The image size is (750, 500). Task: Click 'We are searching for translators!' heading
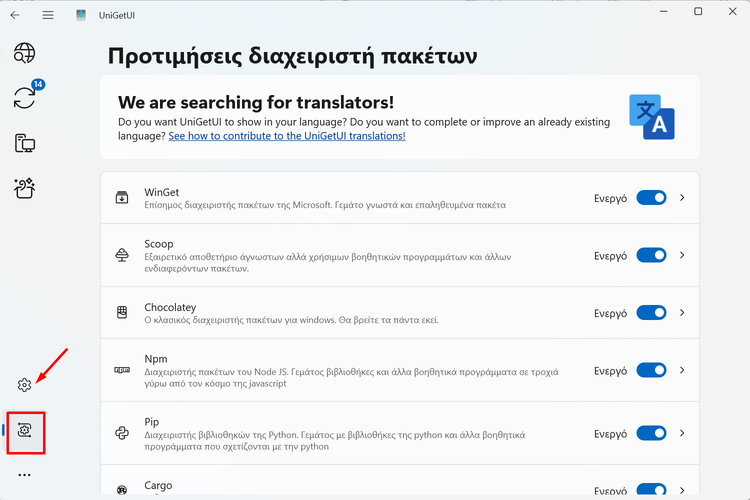click(x=256, y=102)
